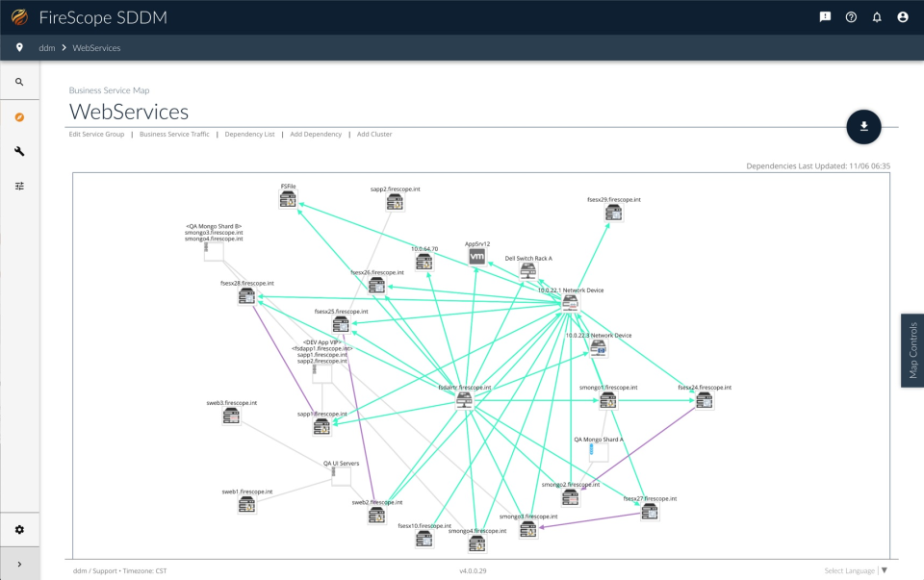Select the sapp1.firescope.int node icon
Screen dimensions: 924x580
(x=321, y=427)
